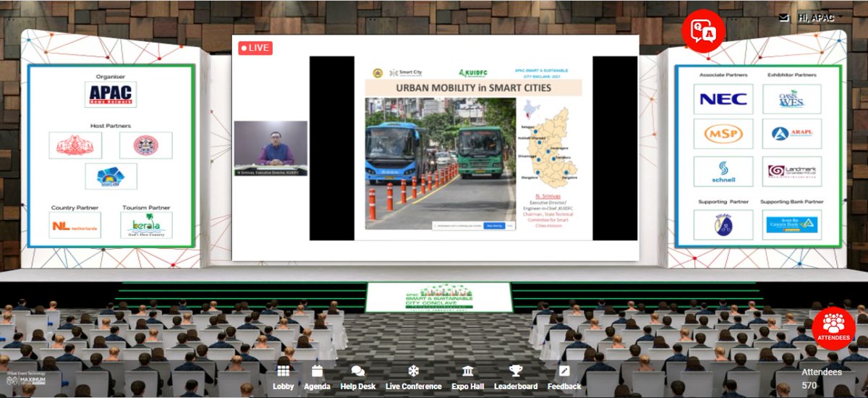Viewport: 868px width, 398px height.
Task: Click the LIVE badge on the stream
Action: [x=255, y=48]
